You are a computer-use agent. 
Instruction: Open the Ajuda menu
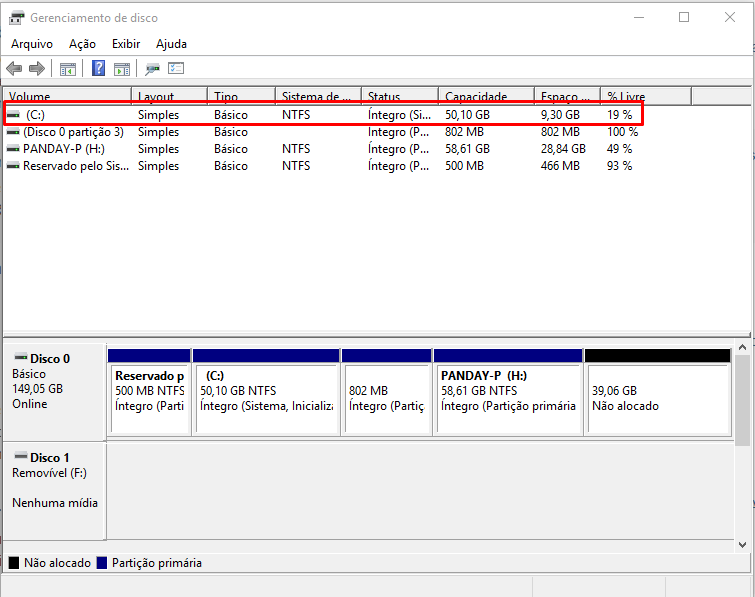pos(171,44)
